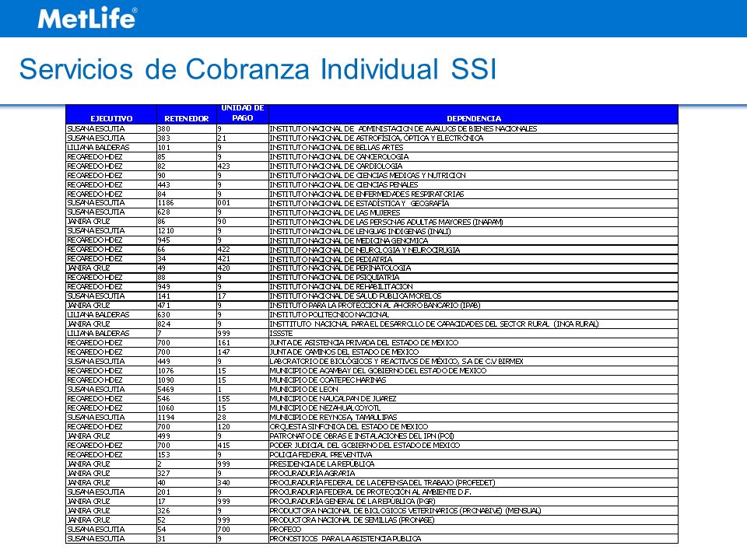Click the UNIDAD DE PAGO column header
747x560 pixels.
243,114
